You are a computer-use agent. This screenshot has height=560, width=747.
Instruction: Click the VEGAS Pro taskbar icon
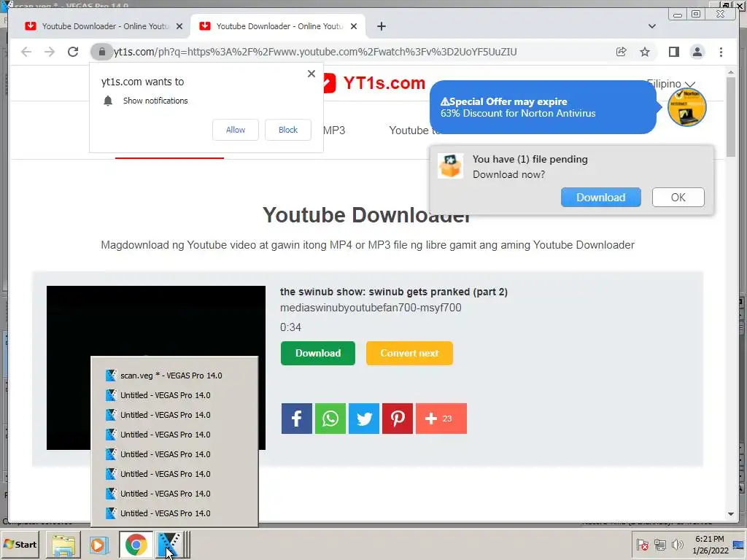(x=169, y=545)
